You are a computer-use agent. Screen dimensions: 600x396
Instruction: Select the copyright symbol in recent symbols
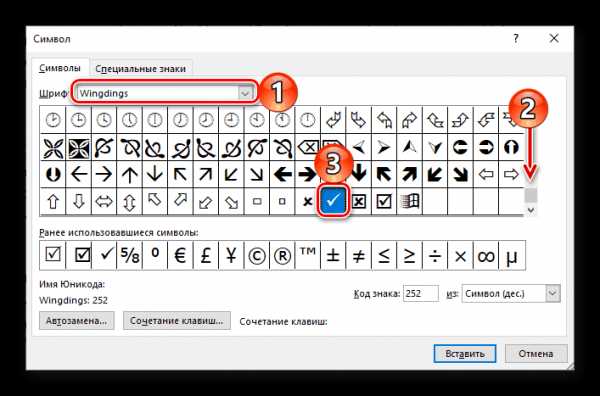pos(257,256)
